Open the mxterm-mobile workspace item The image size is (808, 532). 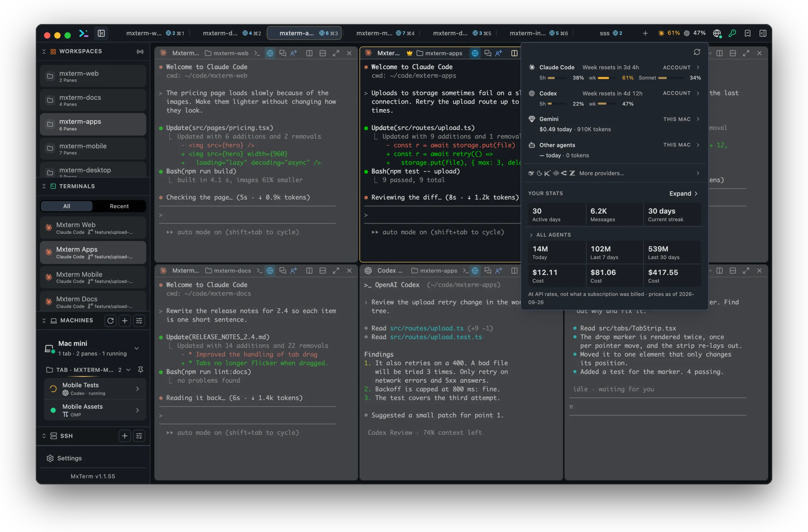[x=93, y=149]
